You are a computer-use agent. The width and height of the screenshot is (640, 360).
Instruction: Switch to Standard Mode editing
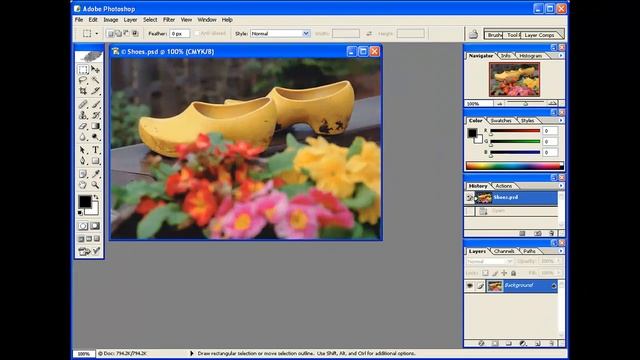[x=83, y=226]
